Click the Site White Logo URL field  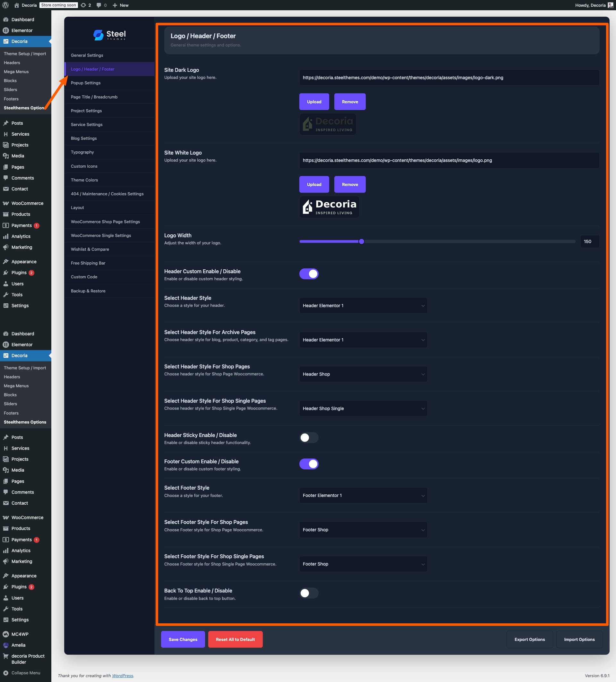(449, 160)
